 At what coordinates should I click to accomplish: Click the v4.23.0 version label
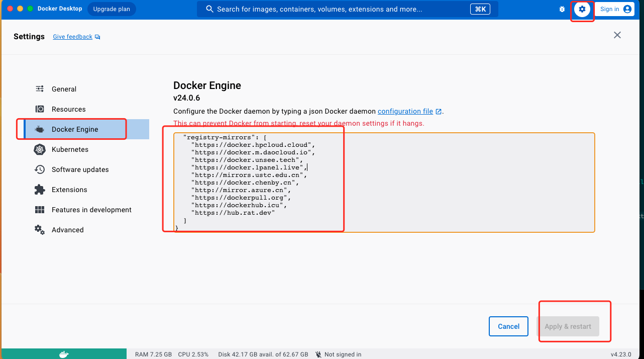[621, 354]
